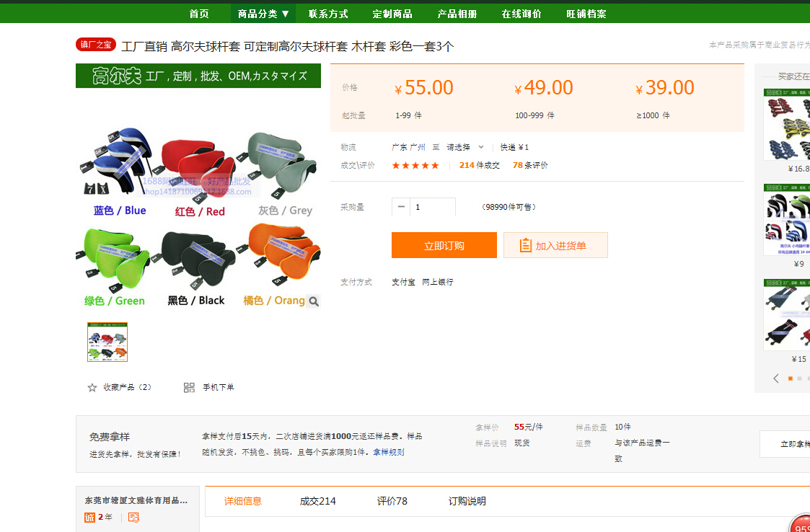Click the purchase quantity input field
This screenshot has width=810, height=532.
[x=433, y=207]
